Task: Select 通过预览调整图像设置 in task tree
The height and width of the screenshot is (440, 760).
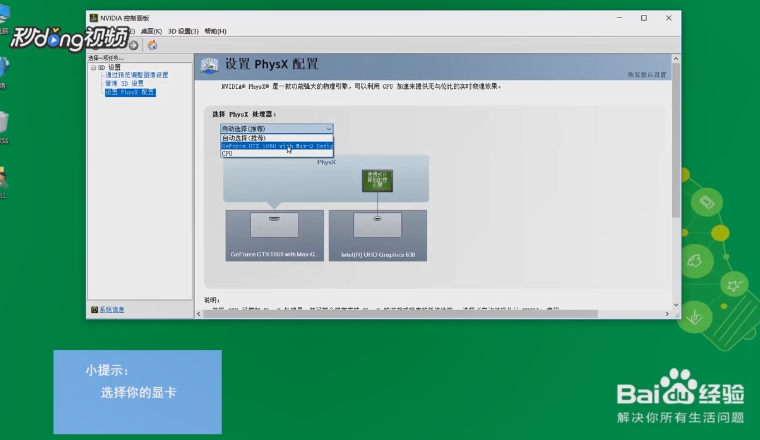Action: click(x=137, y=75)
